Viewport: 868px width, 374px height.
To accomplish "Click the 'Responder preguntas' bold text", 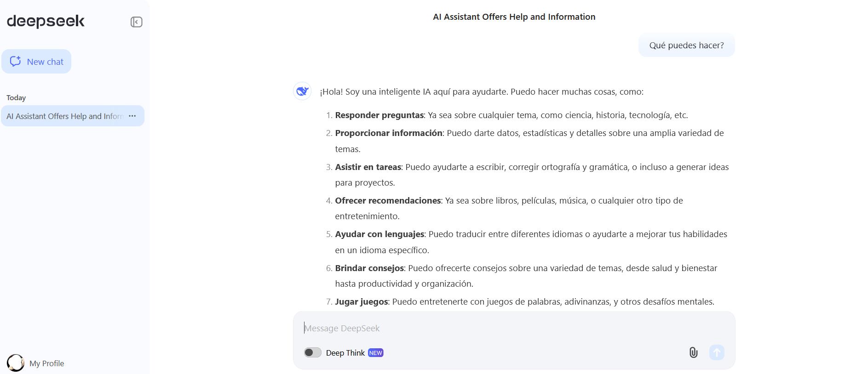I will (379, 115).
